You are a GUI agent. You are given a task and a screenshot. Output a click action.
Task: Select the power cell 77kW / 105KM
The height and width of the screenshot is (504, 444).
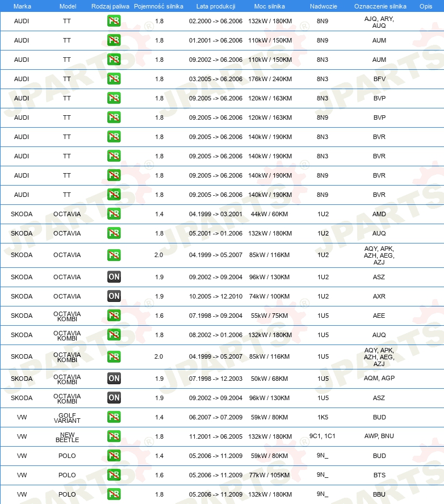tap(270, 475)
